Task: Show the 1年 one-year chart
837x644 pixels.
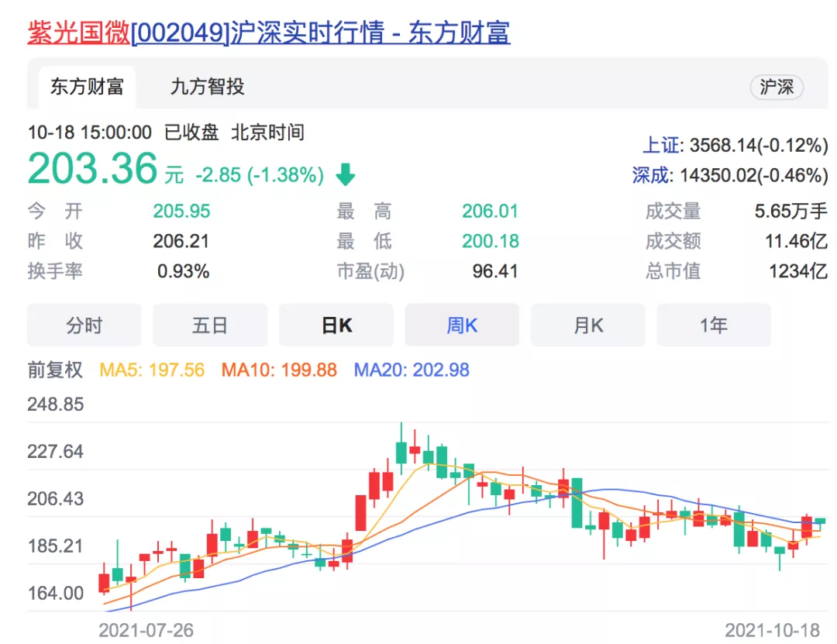Action: [x=714, y=325]
